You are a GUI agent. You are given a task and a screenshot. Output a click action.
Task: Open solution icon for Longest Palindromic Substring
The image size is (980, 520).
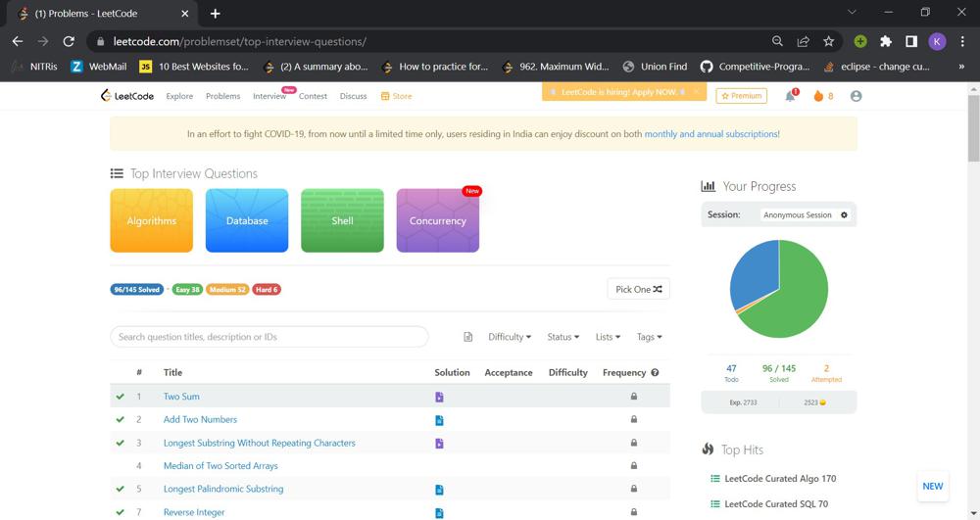tap(439, 490)
